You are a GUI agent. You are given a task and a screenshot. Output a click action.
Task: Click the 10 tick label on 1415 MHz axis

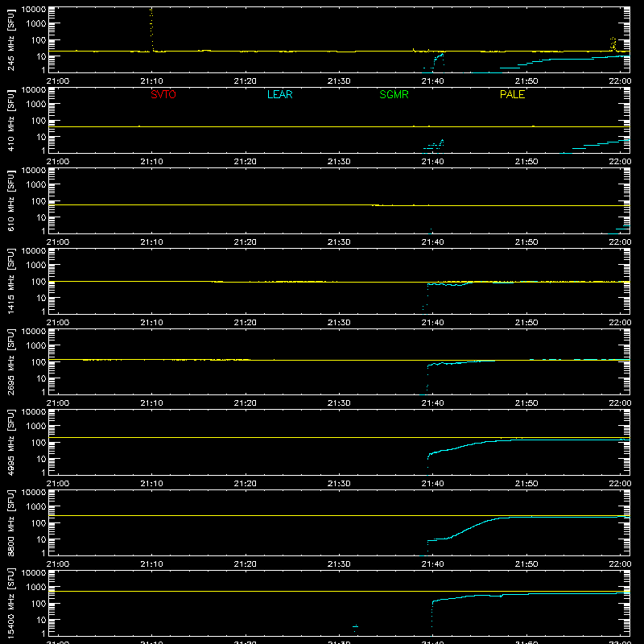point(41,298)
